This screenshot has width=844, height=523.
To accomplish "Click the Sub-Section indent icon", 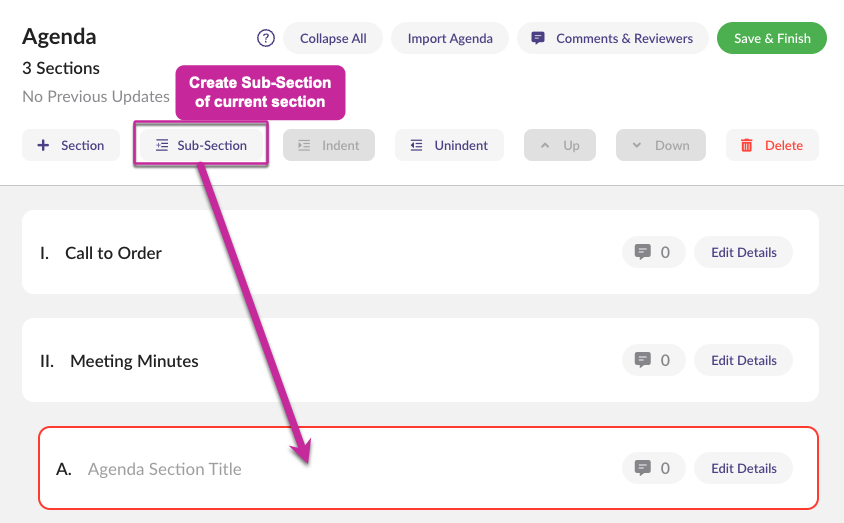I will coord(162,145).
